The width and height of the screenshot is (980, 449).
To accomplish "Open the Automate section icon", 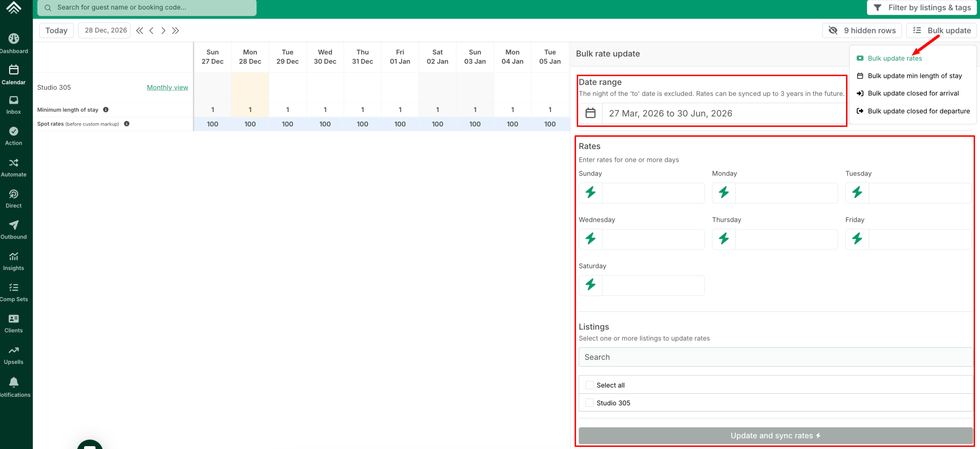I will [x=14, y=163].
